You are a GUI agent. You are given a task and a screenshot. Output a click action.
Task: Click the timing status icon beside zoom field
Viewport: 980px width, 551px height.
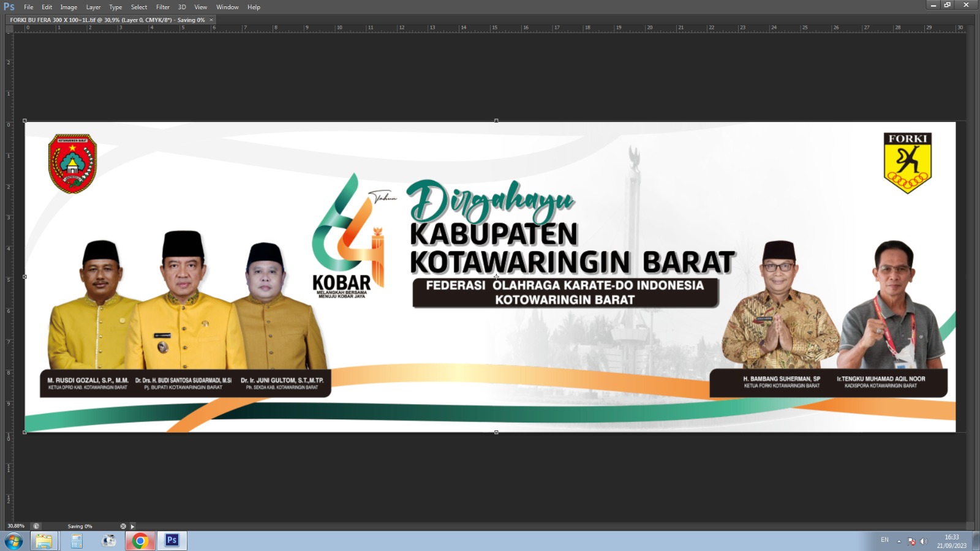tap(36, 526)
